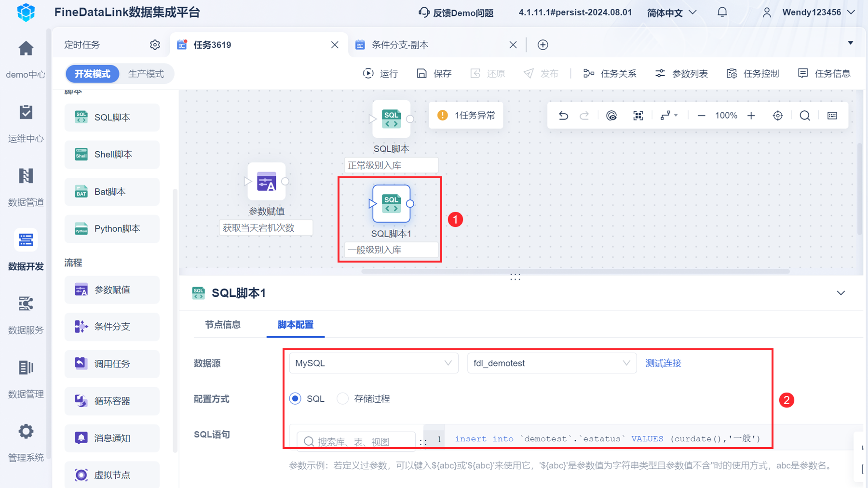Open the 简体中文 language dropdown
This screenshot has height=488, width=868.
(x=672, y=13)
